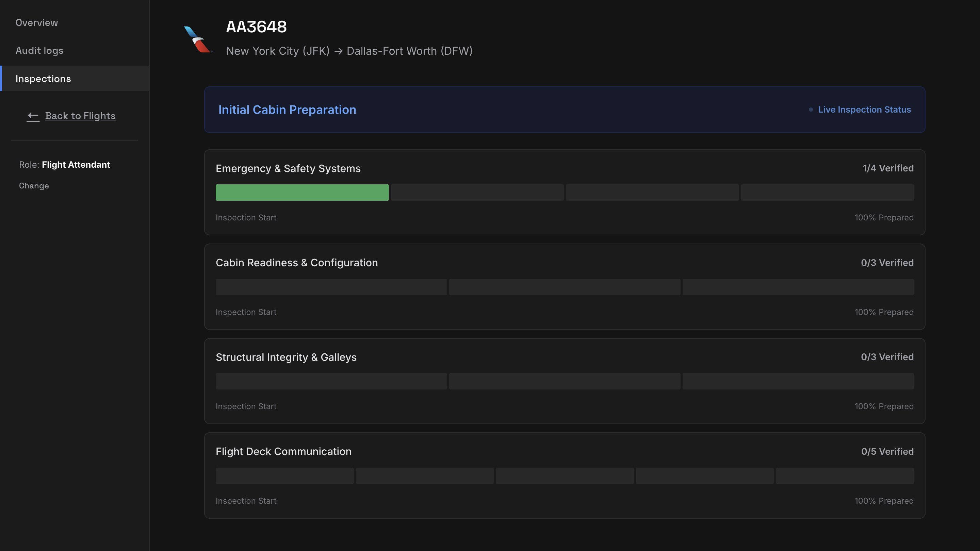980x551 pixels.
Task: Open Audit logs in the sidebar
Action: point(39,51)
